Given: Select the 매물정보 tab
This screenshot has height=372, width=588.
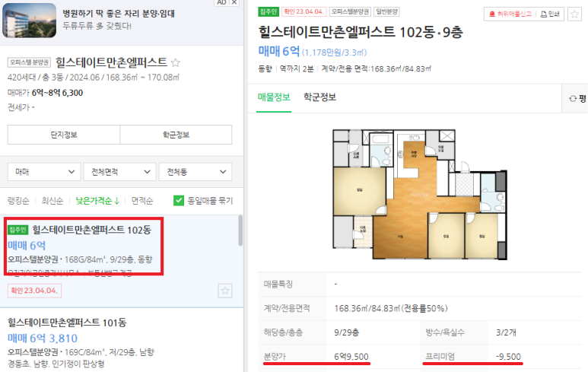Looking at the screenshot, I should [274, 97].
